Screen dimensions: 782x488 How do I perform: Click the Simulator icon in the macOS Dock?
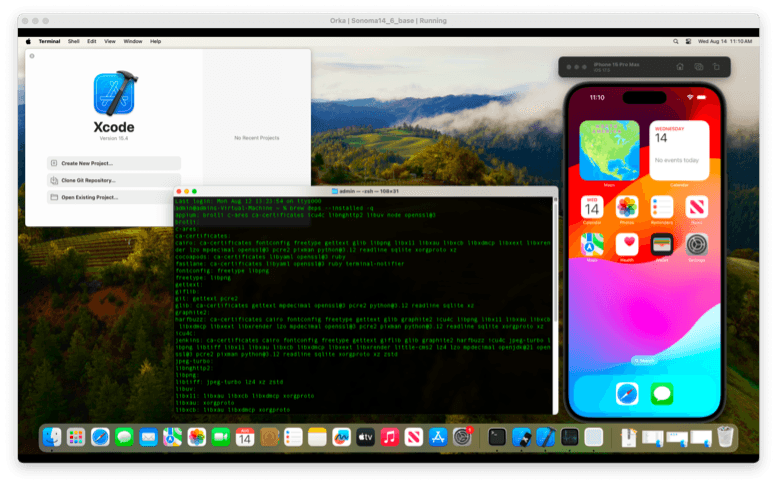coord(522,438)
